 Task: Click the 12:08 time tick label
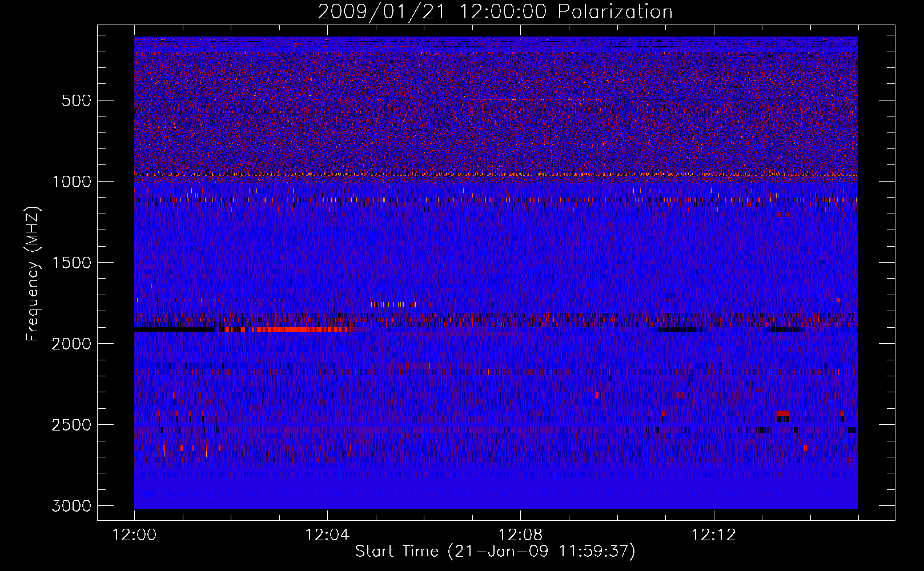click(520, 535)
